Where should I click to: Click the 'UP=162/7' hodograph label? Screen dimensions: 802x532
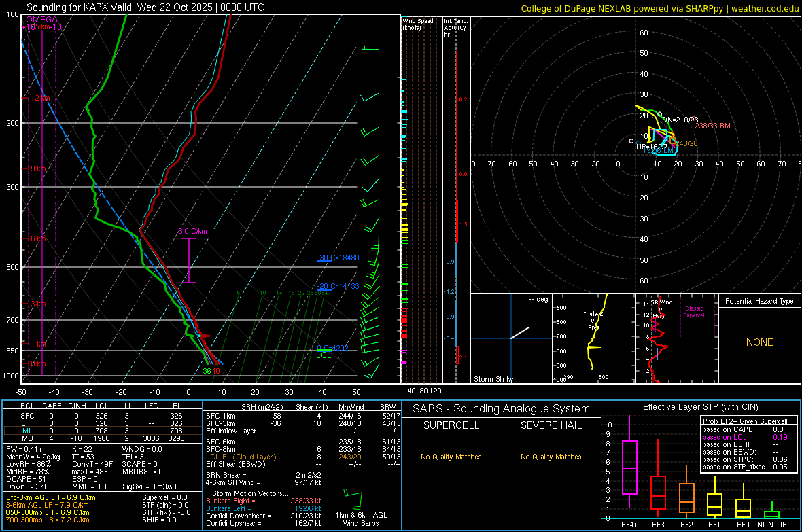pyautogui.click(x=652, y=147)
